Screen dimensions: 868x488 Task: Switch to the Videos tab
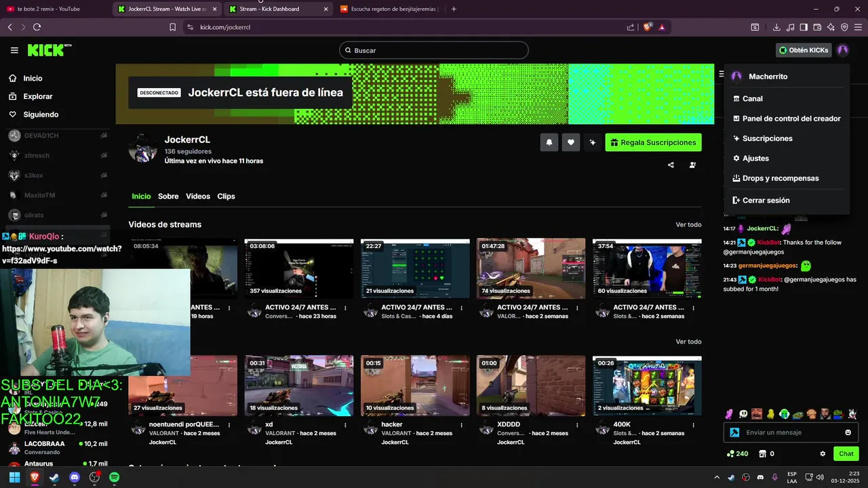[198, 196]
